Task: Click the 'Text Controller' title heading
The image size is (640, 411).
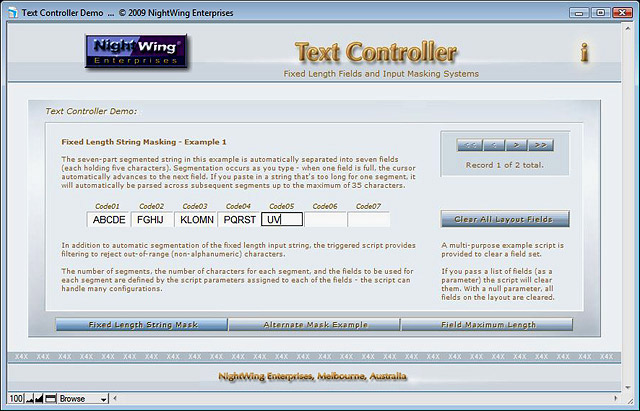Action: (376, 53)
